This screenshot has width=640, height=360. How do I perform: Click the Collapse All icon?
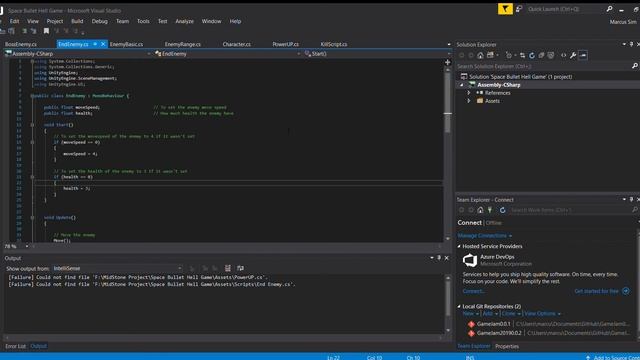click(x=541, y=55)
